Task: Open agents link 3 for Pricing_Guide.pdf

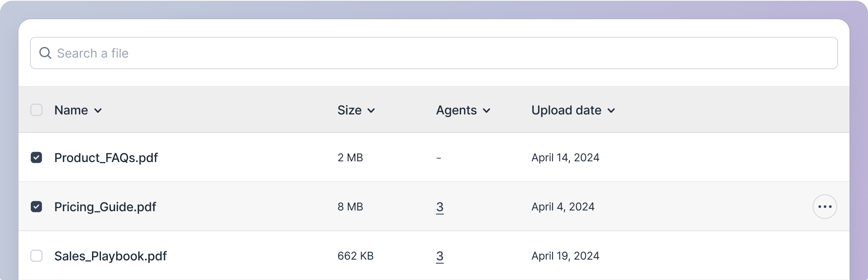Action: click(440, 207)
